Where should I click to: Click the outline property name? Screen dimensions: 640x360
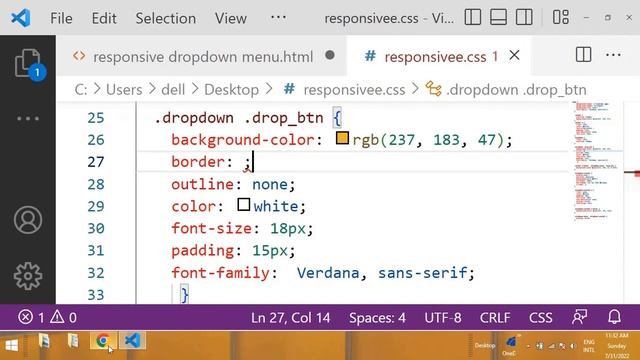coord(202,184)
